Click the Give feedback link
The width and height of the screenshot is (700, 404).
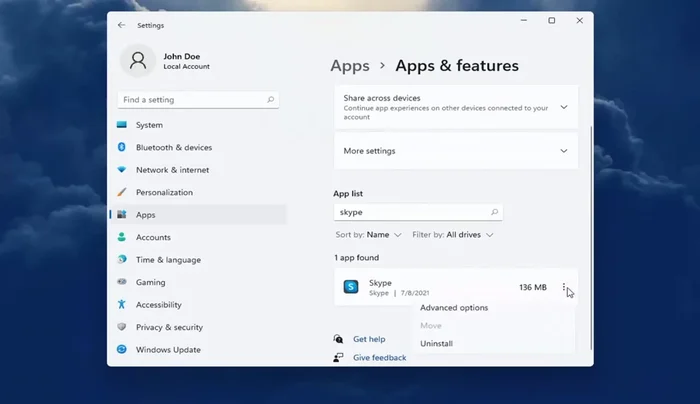click(x=379, y=358)
